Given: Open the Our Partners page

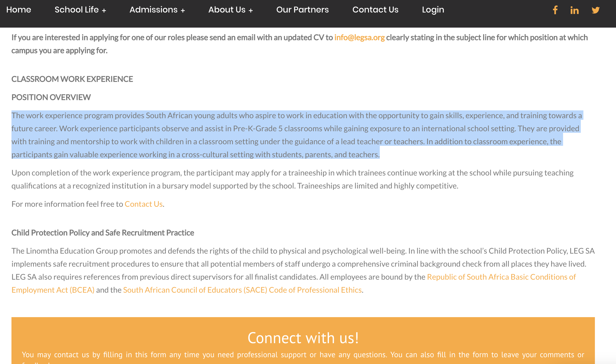Looking at the screenshot, I should tap(302, 10).
